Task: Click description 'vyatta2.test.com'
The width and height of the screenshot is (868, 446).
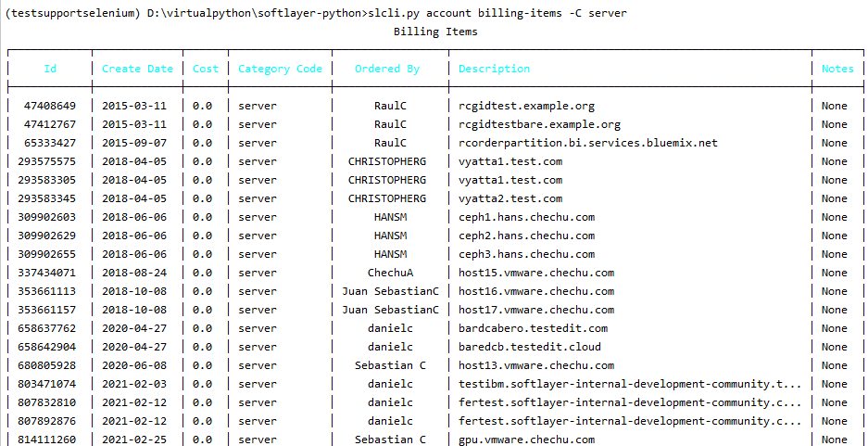Action: tap(510, 198)
